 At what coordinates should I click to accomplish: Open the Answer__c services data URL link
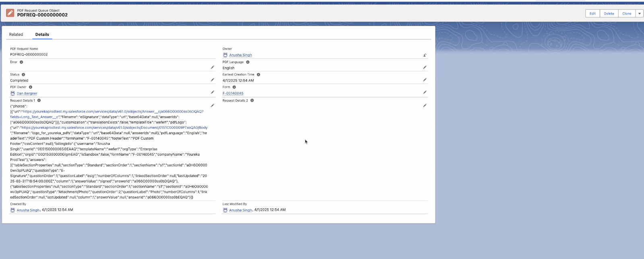(107, 114)
